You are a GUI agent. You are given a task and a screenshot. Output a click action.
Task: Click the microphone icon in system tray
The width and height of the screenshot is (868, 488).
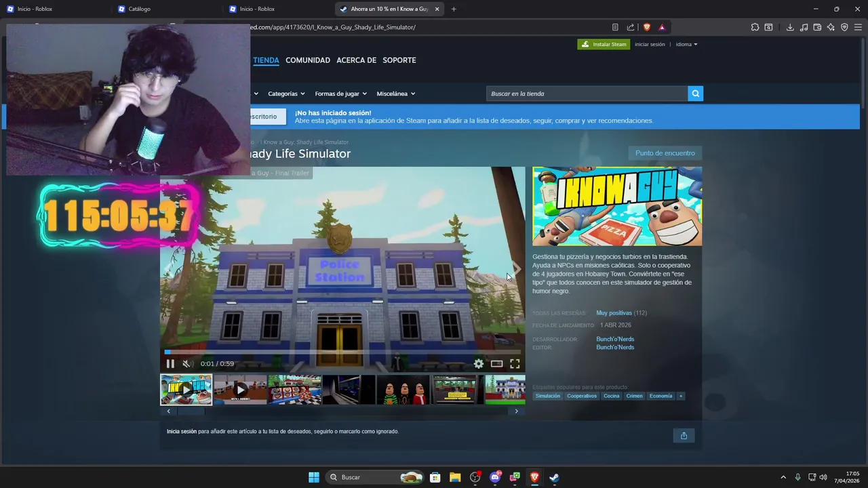(797, 477)
